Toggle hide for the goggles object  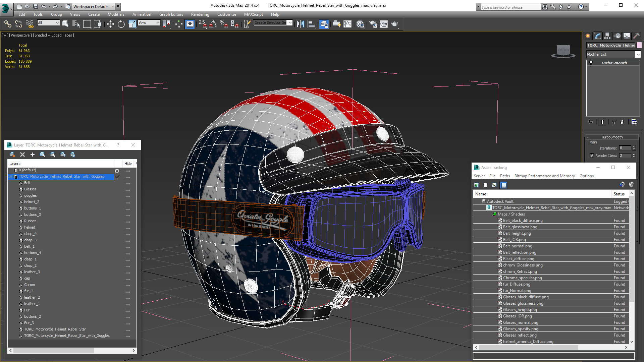[x=128, y=196]
